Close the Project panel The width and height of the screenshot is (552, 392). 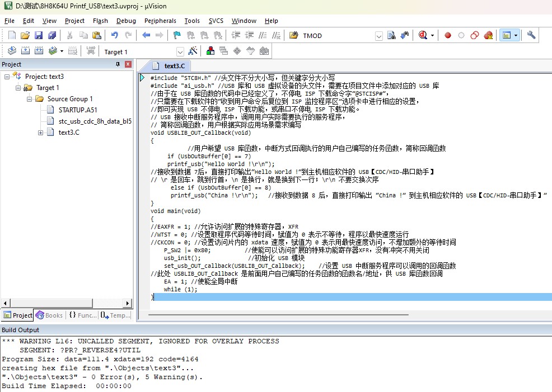coord(128,64)
